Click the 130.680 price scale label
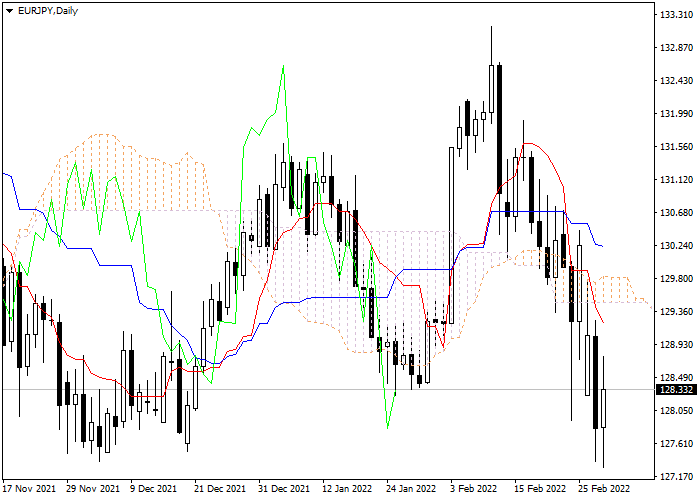 tap(676, 213)
